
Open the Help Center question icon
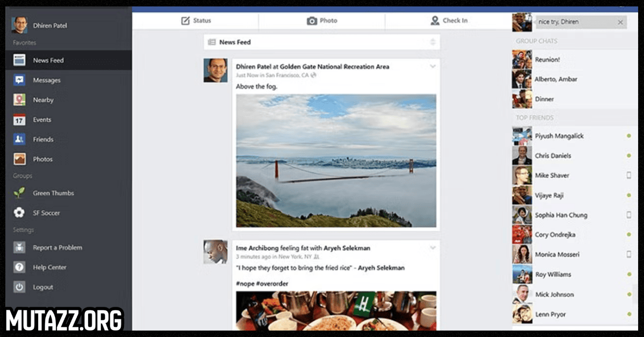tap(19, 267)
